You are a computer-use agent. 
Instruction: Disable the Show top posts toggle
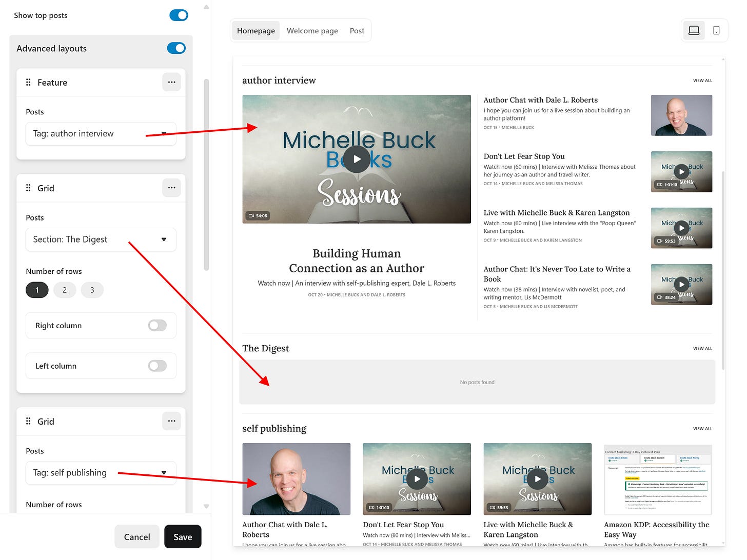point(179,15)
